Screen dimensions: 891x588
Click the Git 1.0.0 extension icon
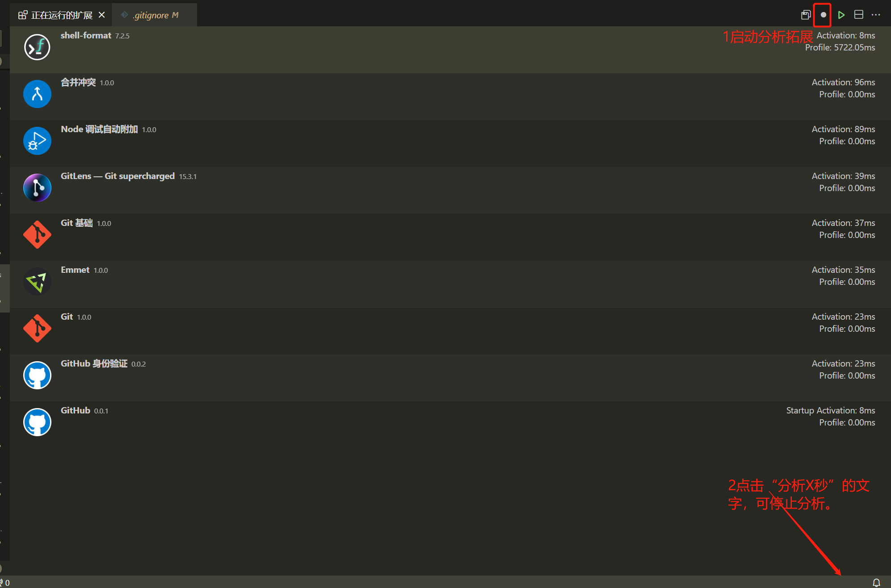click(37, 328)
